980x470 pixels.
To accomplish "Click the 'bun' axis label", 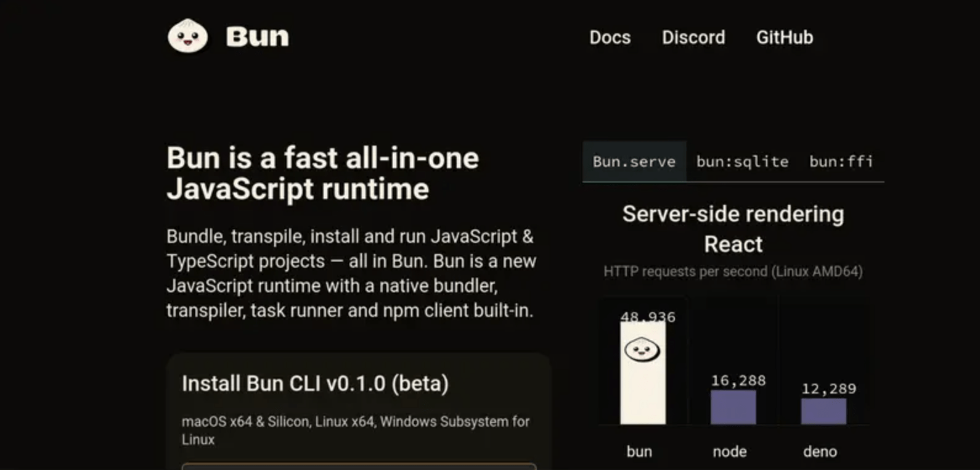I will (x=639, y=451).
